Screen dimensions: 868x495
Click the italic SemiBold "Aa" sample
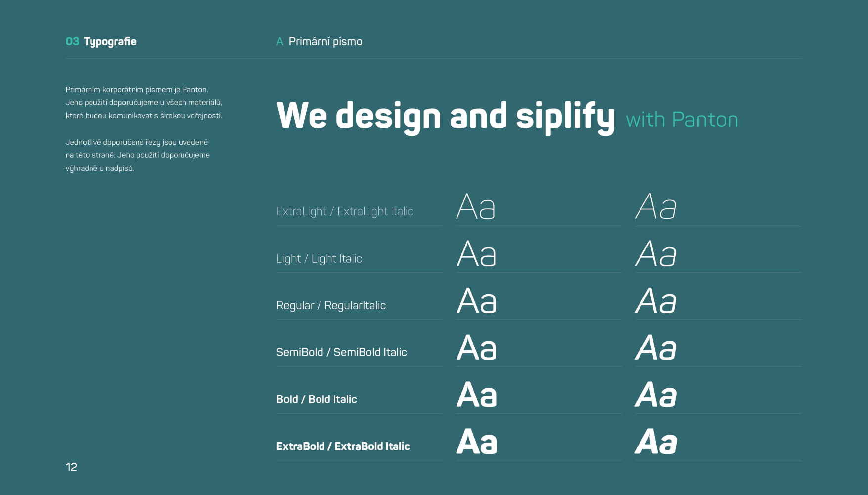pos(656,348)
